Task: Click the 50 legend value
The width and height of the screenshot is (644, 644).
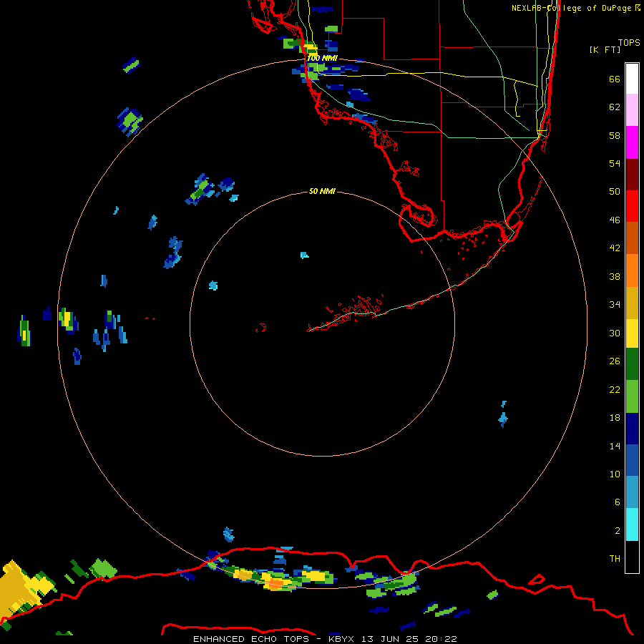Action: [x=615, y=191]
